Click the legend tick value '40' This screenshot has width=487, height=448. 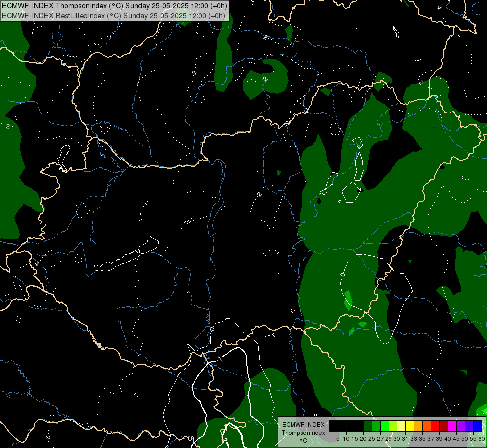click(x=448, y=439)
